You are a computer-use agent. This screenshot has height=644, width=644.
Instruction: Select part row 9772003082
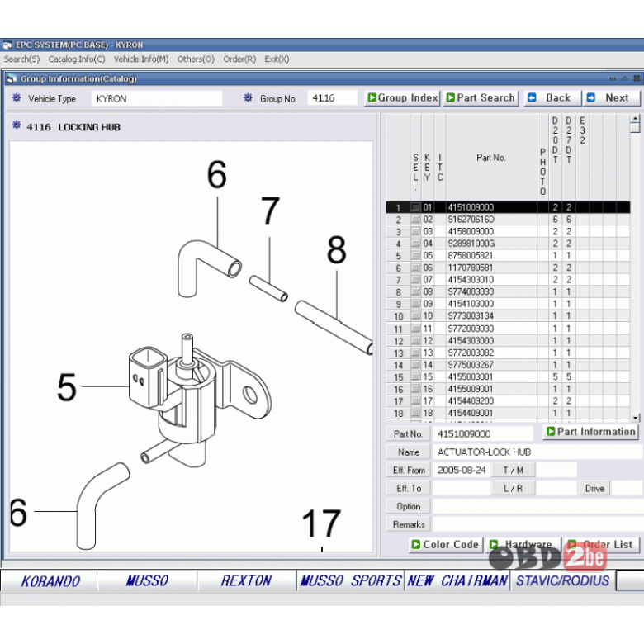[x=508, y=353]
